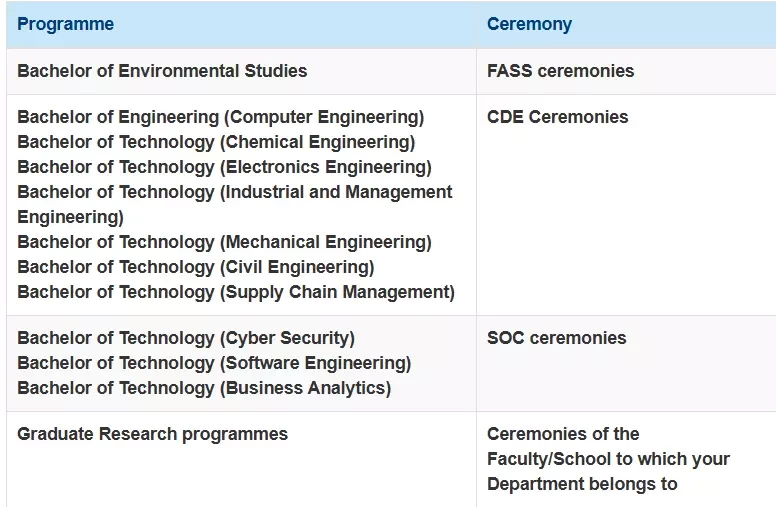The width and height of the screenshot is (776, 507).
Task: Click Bachelor of Technology (Supply Chain Management)
Action: tap(236, 292)
